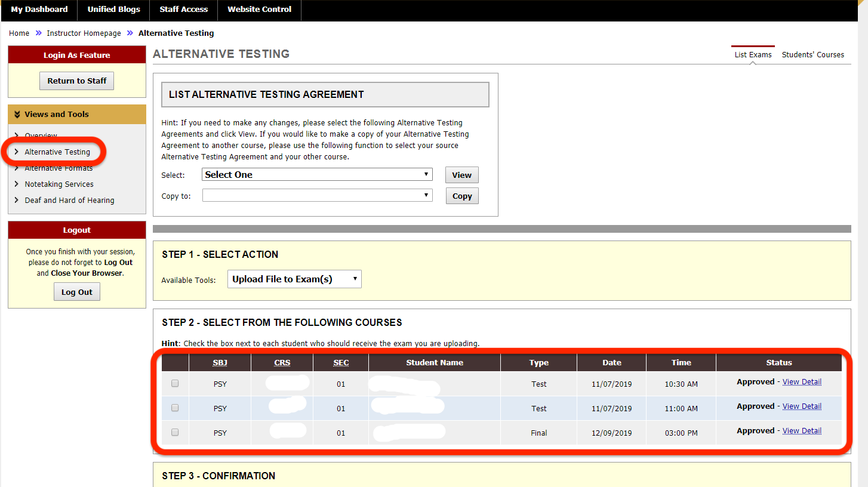Open Website Control from the top menu
Image resolution: width=868 pixels, height=487 pixels.
tap(258, 10)
